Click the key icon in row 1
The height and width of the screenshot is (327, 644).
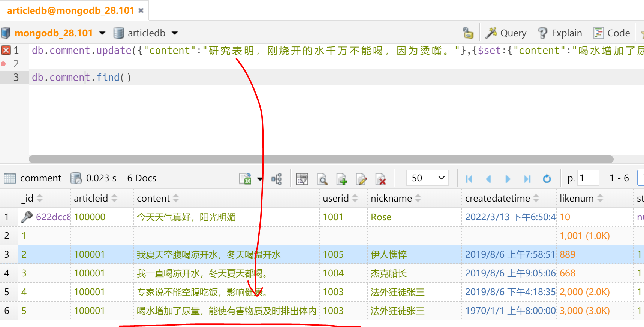point(27,217)
